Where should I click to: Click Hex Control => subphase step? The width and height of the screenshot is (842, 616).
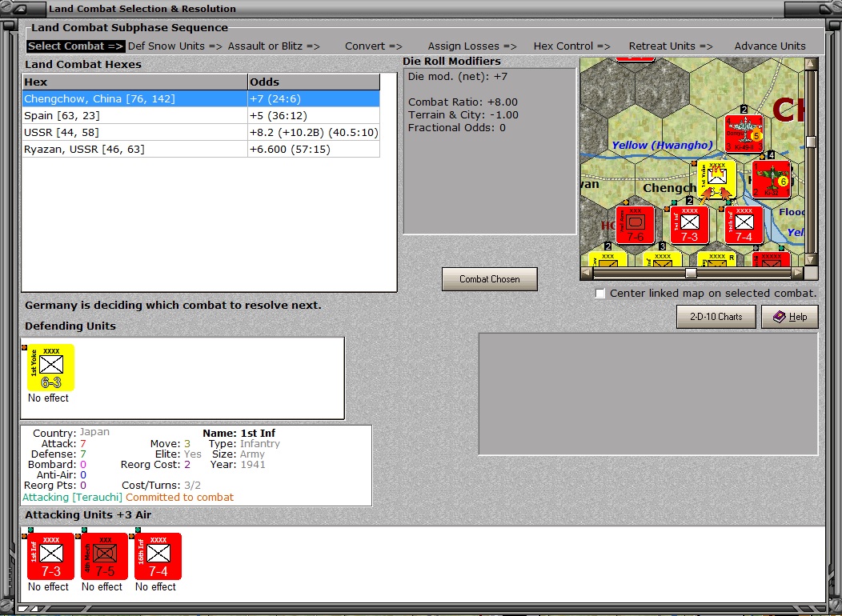coord(572,46)
